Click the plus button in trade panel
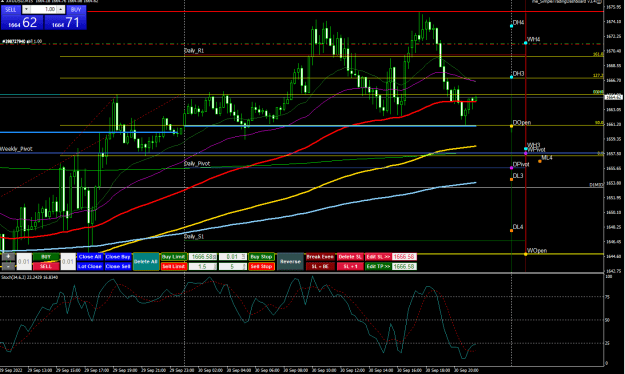This screenshot has width=625, height=374. click(x=8, y=257)
